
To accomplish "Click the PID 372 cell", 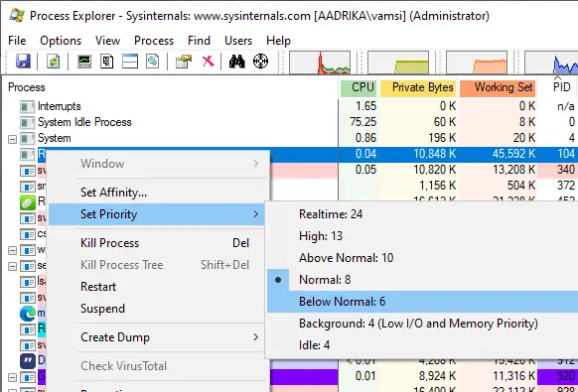I will coord(566,186).
